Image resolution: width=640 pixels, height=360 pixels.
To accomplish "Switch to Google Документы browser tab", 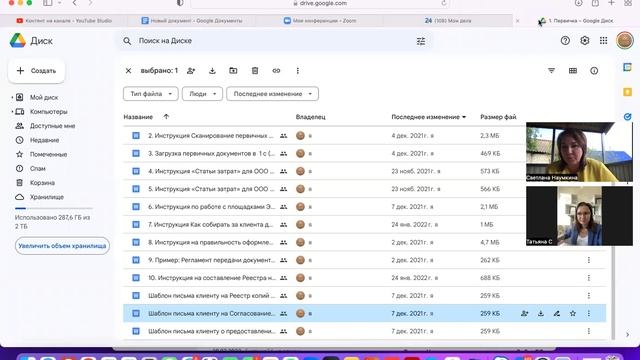I will [x=192, y=20].
